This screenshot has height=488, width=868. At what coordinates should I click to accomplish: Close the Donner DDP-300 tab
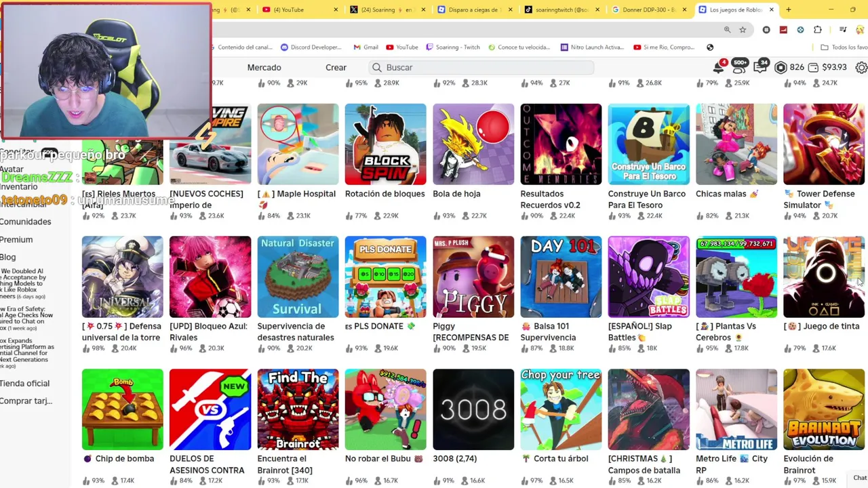[685, 9]
